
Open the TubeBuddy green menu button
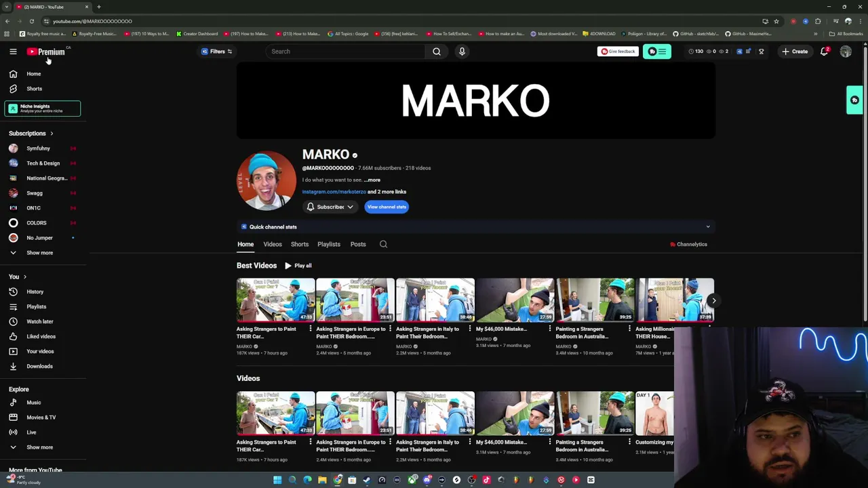point(656,52)
